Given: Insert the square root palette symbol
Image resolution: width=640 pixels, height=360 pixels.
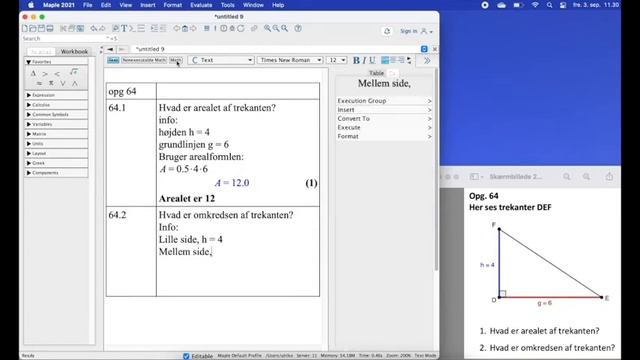Looking at the screenshot, I should 73,72.
